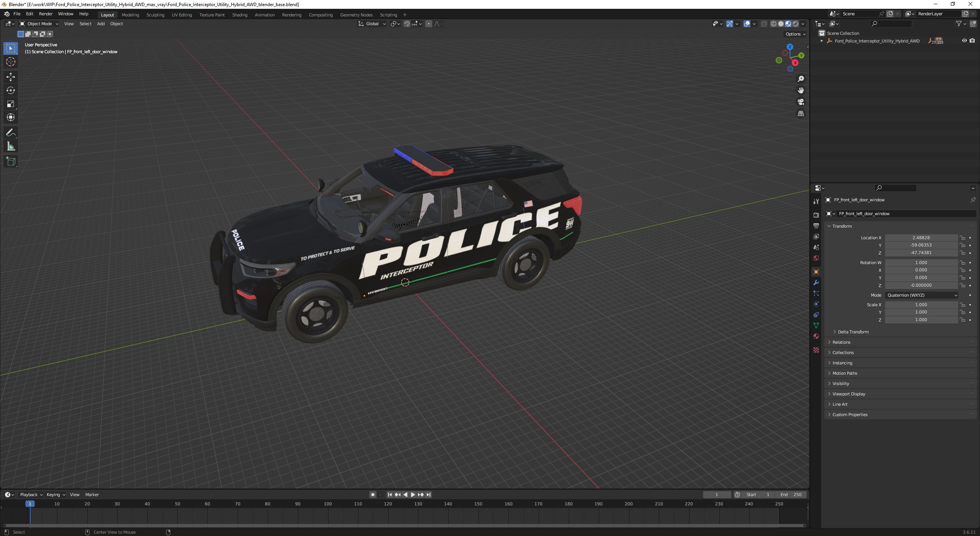Open the Texture properties checkerboard tab

pyautogui.click(x=816, y=350)
